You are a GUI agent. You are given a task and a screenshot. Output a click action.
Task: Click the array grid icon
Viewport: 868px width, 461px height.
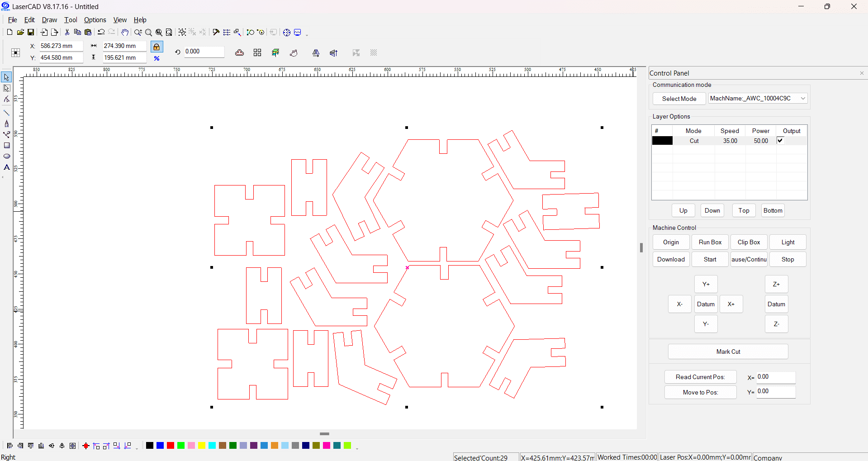257,53
